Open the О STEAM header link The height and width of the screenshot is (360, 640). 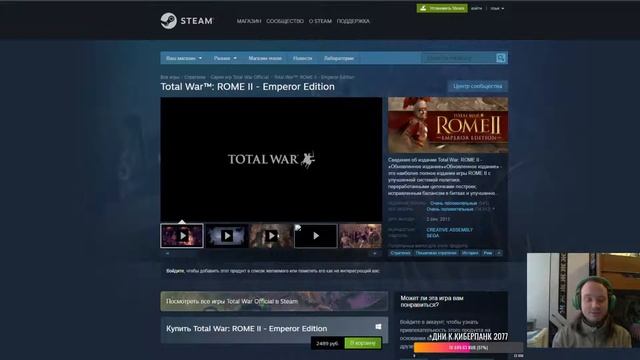click(320, 21)
